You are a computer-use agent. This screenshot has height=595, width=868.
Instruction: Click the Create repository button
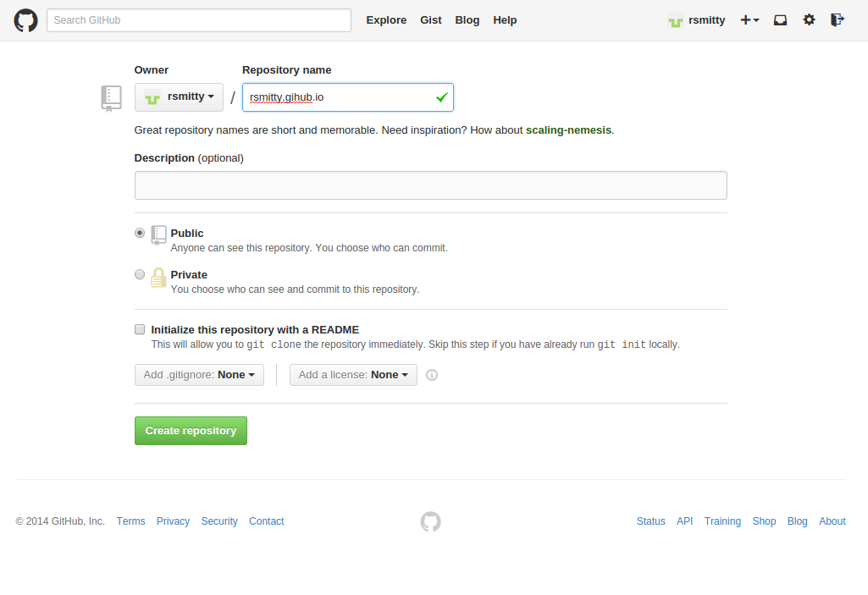(191, 431)
